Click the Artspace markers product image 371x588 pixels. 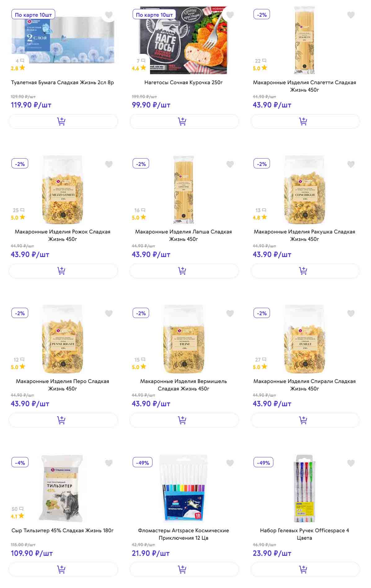[x=183, y=488]
